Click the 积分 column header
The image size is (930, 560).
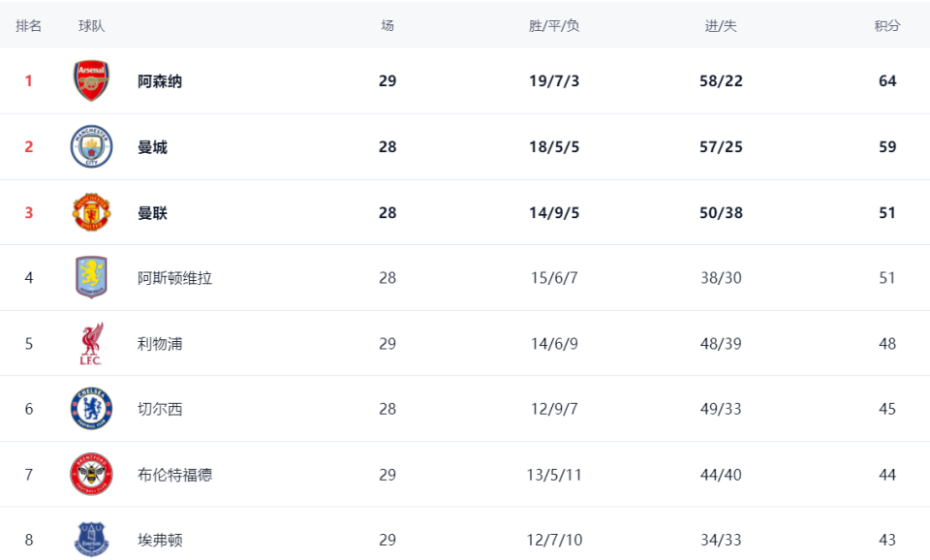[887, 26]
